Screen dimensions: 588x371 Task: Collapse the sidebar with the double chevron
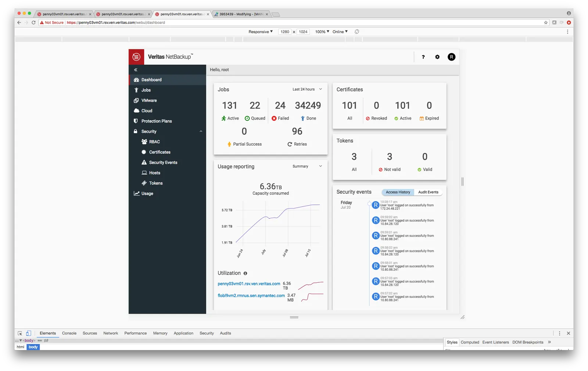coord(136,70)
